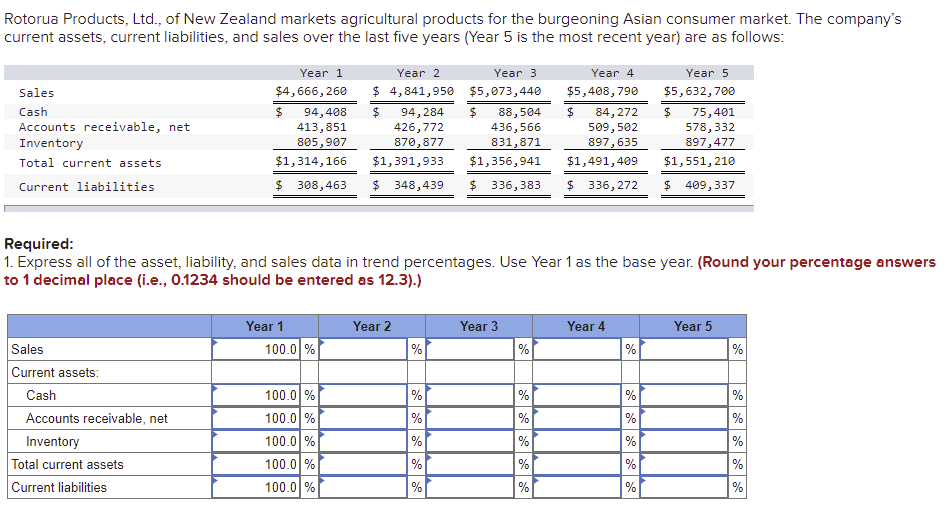This screenshot has width=951, height=506.
Task: Click Year 2 inventory value 870,877
Action: [x=418, y=142]
